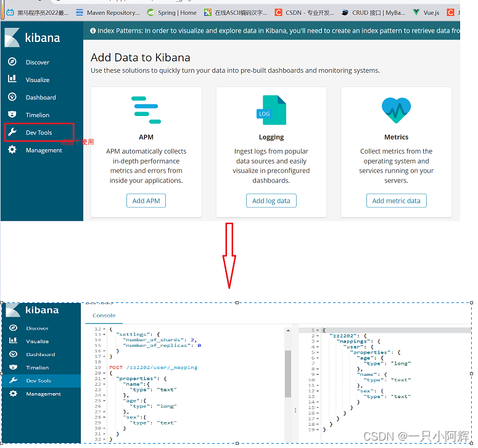Select Discover compass icon in Console screenshot sidebar
This screenshot has width=478, height=448.
[13, 328]
